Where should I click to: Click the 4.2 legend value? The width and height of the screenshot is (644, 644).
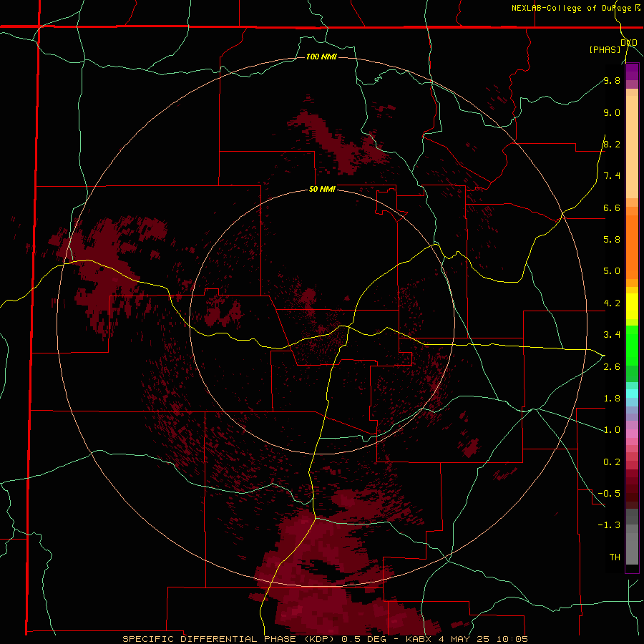click(x=612, y=303)
